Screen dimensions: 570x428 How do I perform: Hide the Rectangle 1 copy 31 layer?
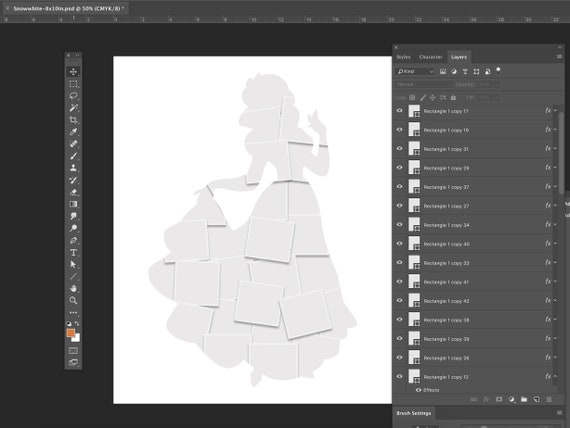(400, 149)
